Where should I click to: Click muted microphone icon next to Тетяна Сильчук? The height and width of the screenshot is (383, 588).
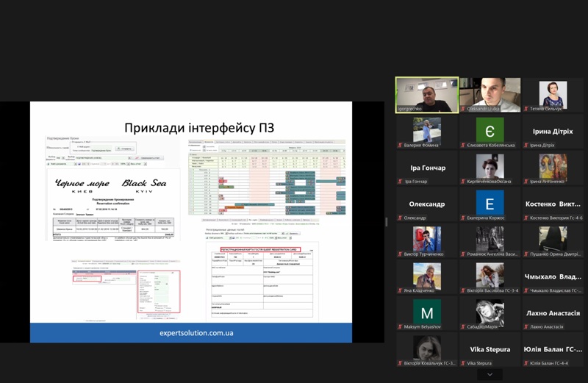(x=526, y=109)
